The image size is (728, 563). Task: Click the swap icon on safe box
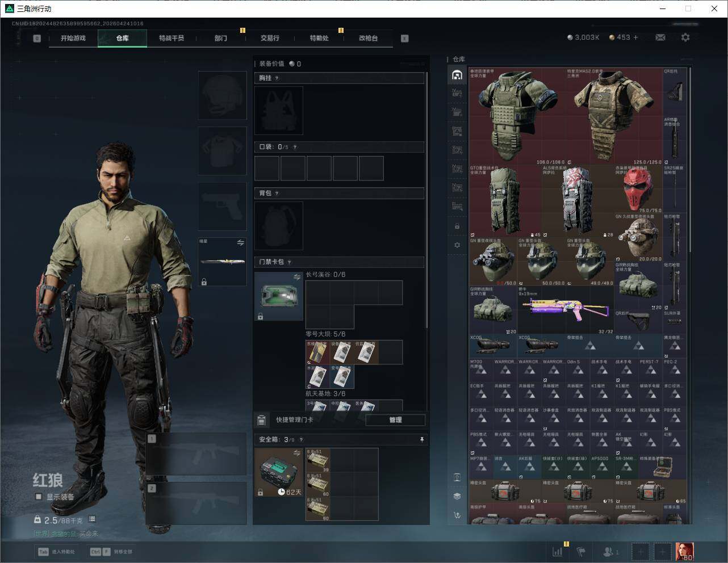pyautogui.click(x=296, y=453)
